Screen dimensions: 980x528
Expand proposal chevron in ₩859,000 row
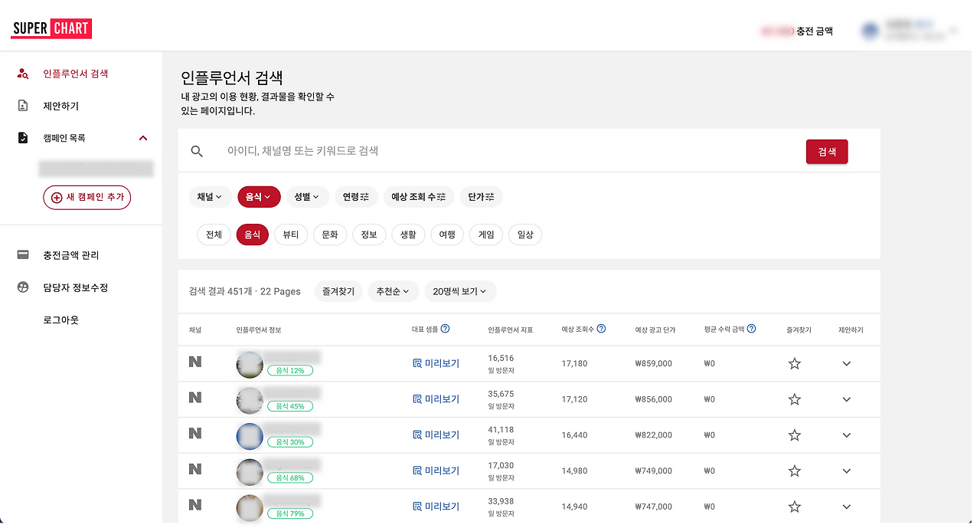(847, 363)
